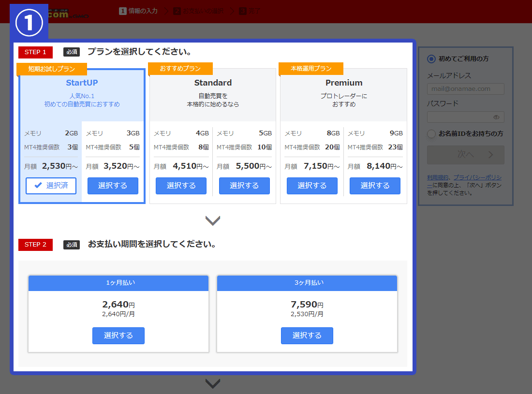Select お名前IDをお持ちの方 radio button
Viewport: 532px width, 394px height.
(x=431, y=134)
